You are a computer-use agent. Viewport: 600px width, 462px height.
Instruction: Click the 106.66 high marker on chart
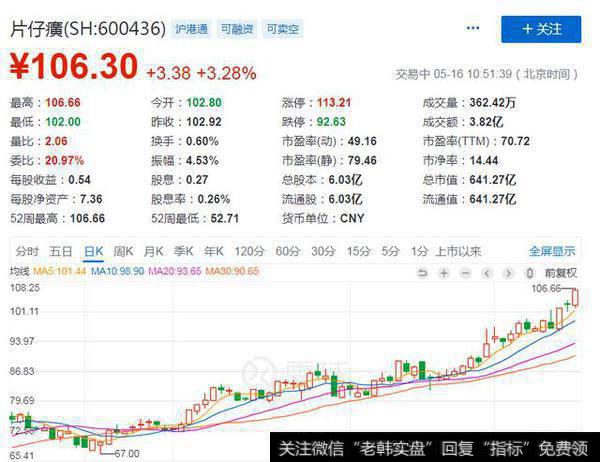pyautogui.click(x=546, y=288)
